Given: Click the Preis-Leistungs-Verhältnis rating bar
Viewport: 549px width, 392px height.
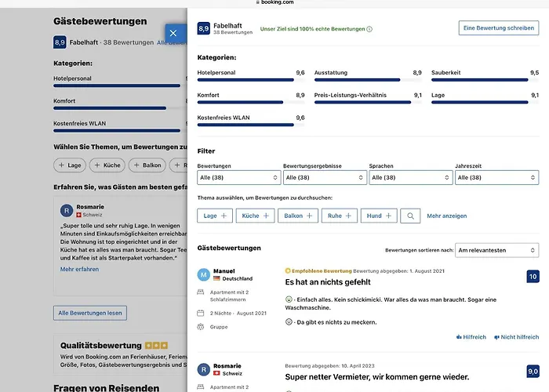Looking at the screenshot, I should point(368,102).
